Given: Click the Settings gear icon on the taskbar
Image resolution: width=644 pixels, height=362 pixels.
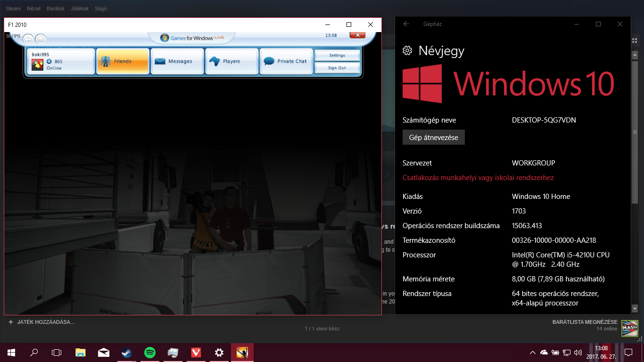Looking at the screenshot, I should pos(219,352).
